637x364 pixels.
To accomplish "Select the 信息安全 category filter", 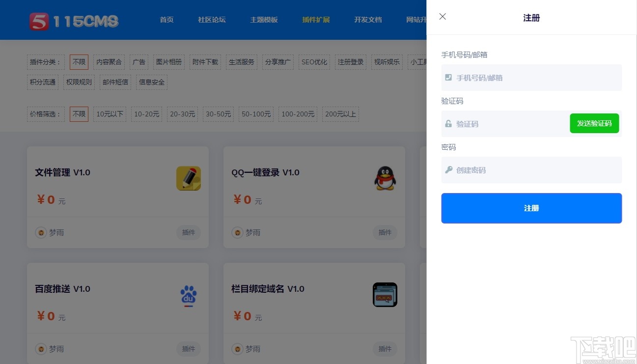I will click(x=152, y=82).
